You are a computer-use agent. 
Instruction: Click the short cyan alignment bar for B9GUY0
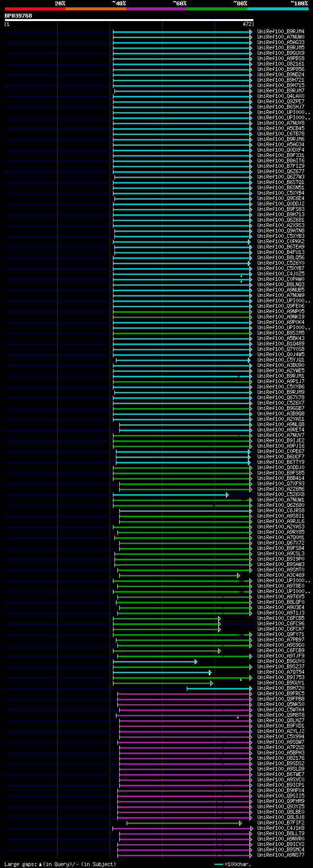click(x=155, y=662)
